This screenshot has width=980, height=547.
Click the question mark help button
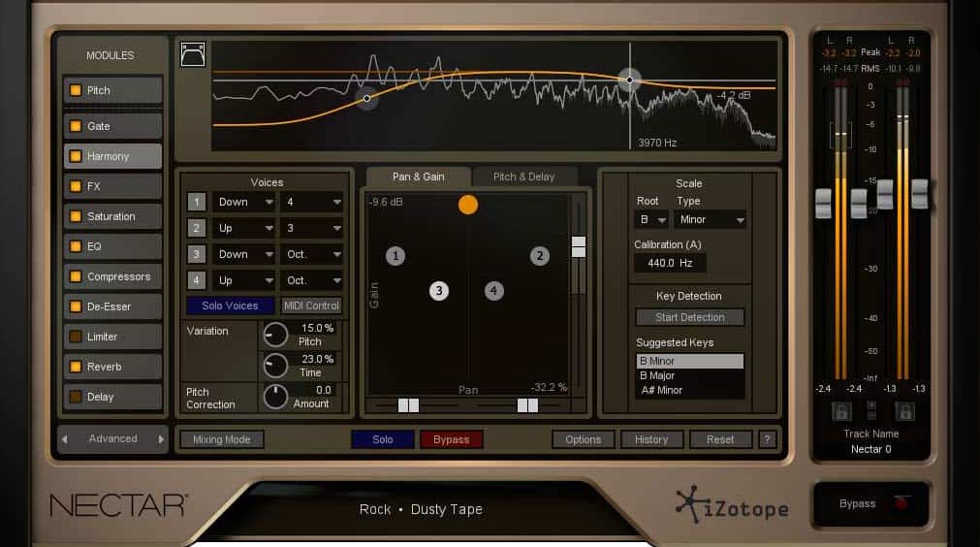767,439
